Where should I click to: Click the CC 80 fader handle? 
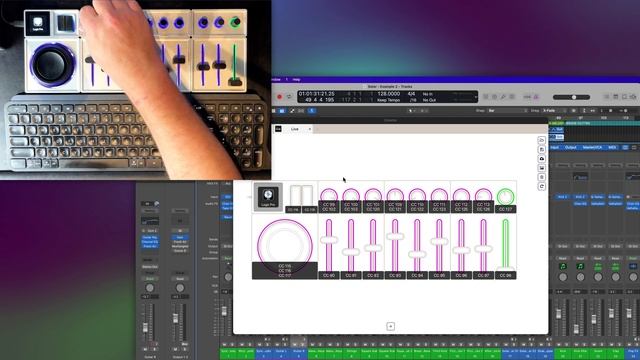pyautogui.click(x=329, y=240)
